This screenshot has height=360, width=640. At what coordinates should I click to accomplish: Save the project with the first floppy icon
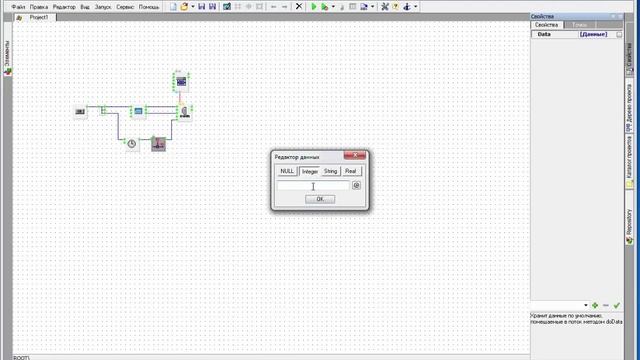pos(202,7)
